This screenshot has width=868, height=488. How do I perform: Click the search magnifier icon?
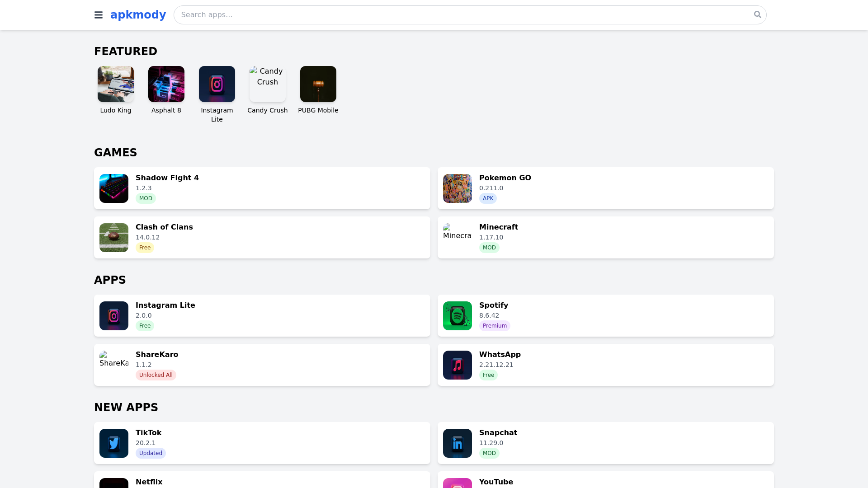pos(757,14)
